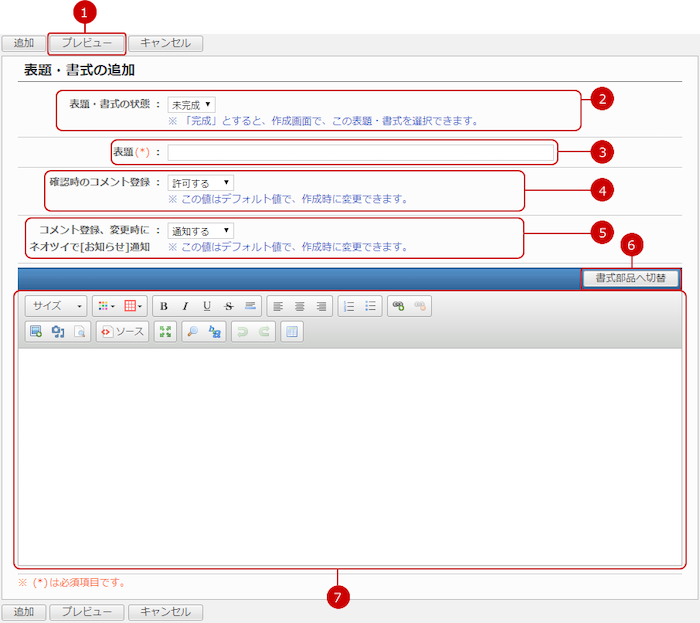Open the サイズ font size dropdown
700x623 pixels.
point(56,306)
